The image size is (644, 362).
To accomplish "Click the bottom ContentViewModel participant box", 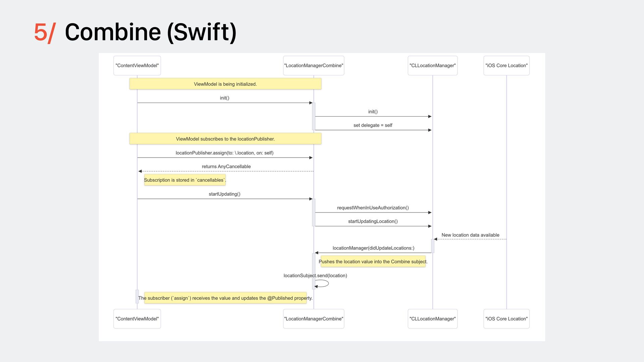I will click(x=137, y=319).
